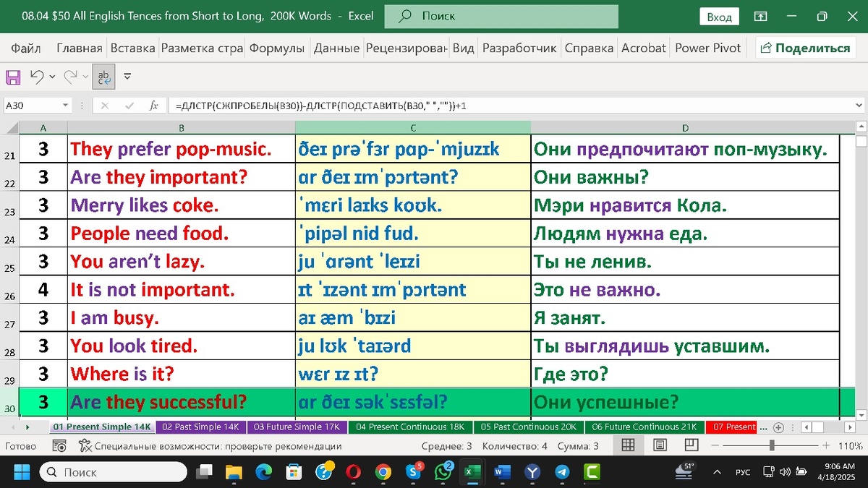Show hidden tray icons chevron

(718, 472)
